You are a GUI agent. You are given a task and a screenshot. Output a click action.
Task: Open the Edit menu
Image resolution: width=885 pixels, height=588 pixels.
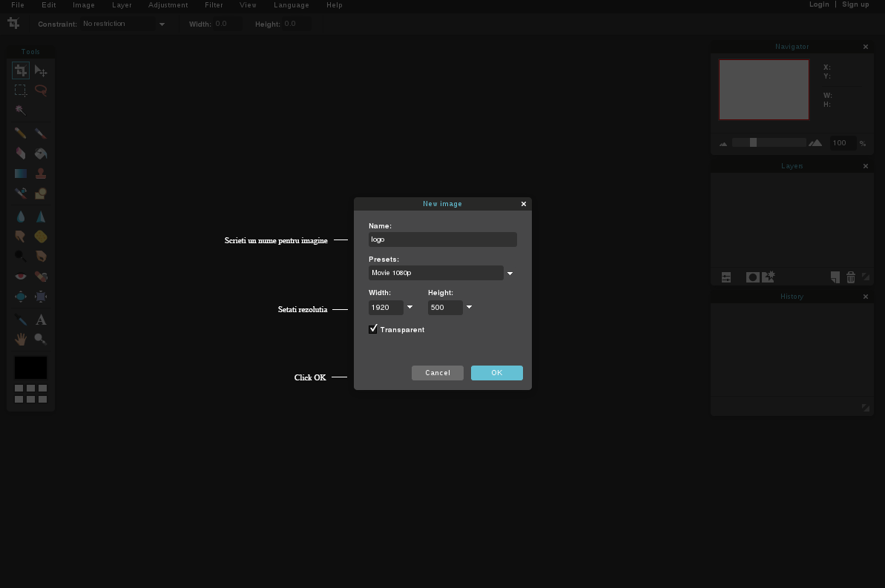48,5
